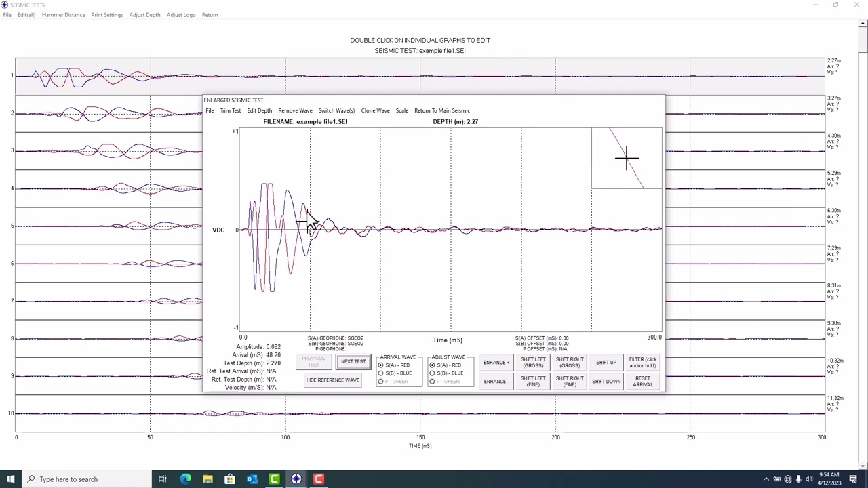Open green Camtasia taskbar icon
The width and height of the screenshot is (868, 488).
[x=275, y=479]
